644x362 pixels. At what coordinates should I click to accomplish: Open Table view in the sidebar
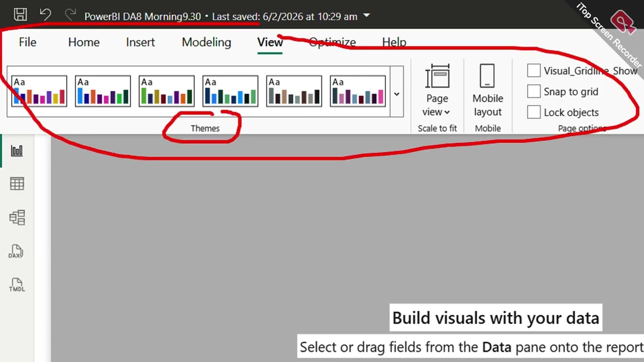17,184
